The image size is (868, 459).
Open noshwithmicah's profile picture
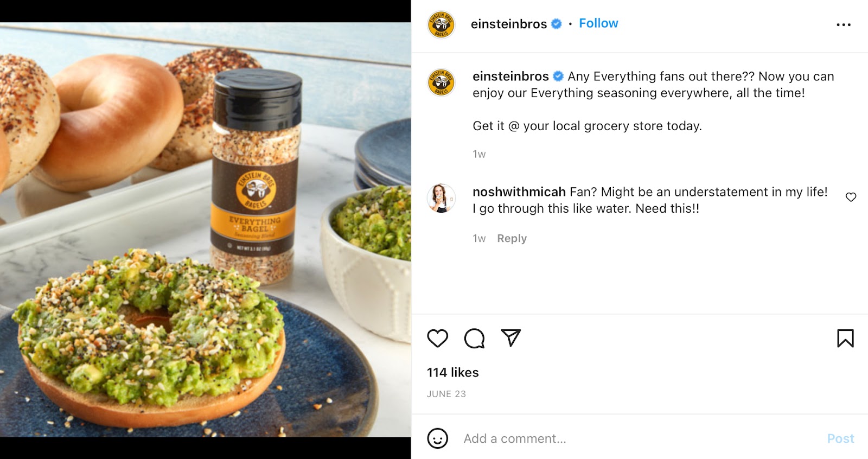[x=441, y=198]
